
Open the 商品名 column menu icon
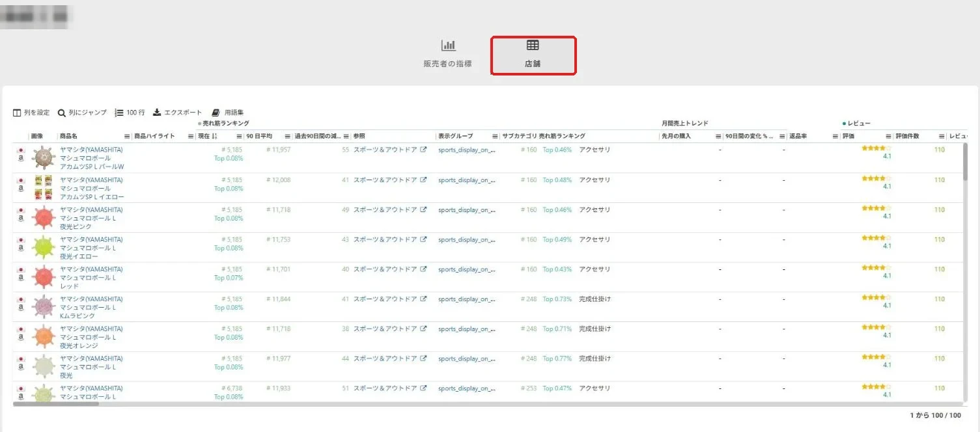(127, 136)
